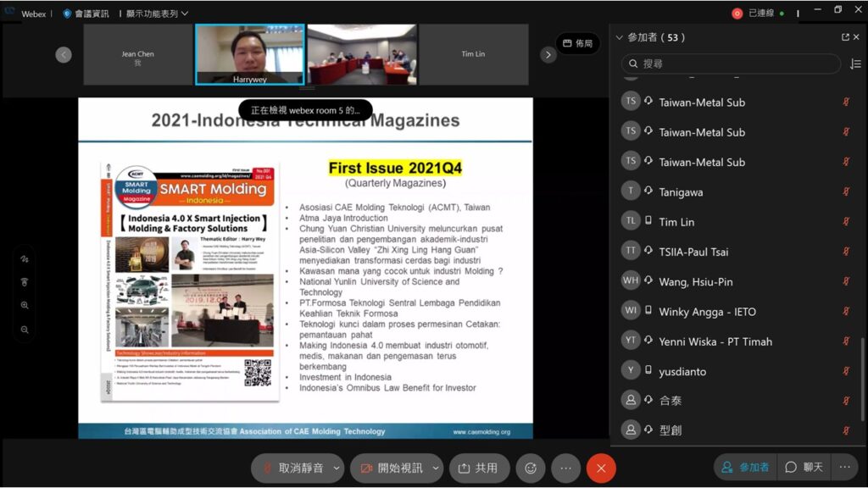Viewport: 868px width, 488px height.
Task: Click avatar icon for 合泰
Action: click(x=631, y=400)
